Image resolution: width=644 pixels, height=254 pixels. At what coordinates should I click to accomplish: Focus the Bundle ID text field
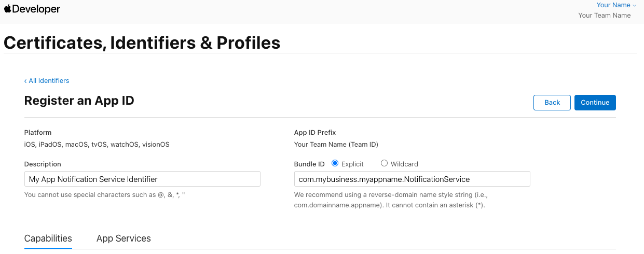(412, 179)
